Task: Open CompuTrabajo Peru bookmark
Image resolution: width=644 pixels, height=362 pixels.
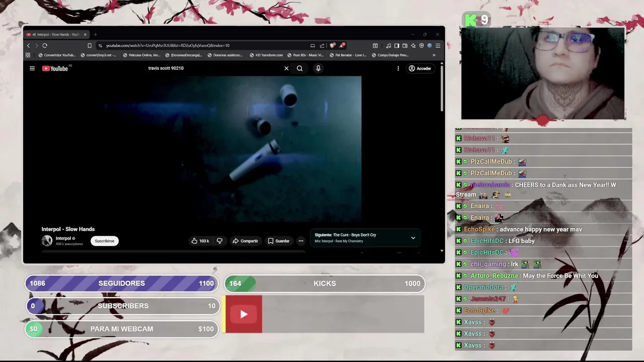Action: click(390, 55)
